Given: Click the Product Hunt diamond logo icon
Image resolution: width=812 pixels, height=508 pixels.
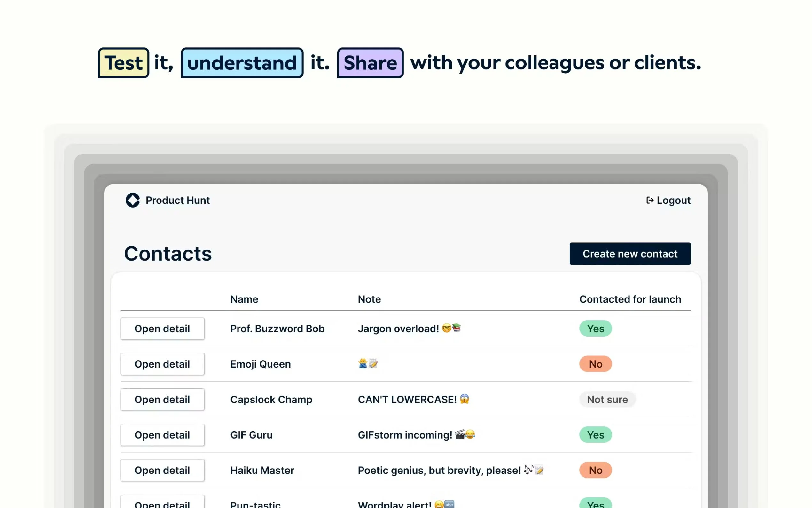Looking at the screenshot, I should 133,200.
